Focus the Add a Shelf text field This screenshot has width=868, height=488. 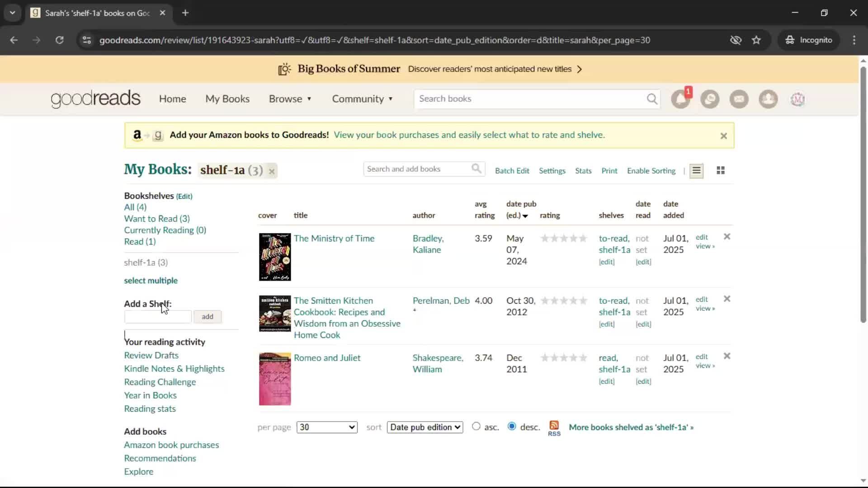tap(158, 317)
